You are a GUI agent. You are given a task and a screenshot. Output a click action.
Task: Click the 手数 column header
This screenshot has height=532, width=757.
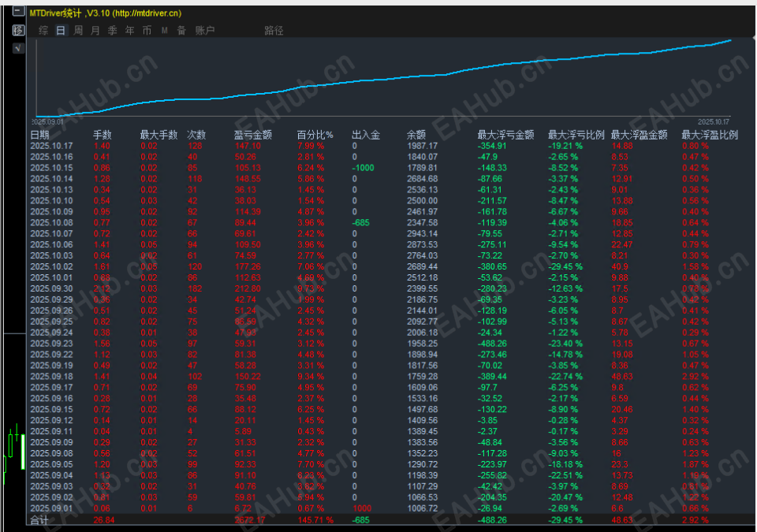[x=103, y=135]
